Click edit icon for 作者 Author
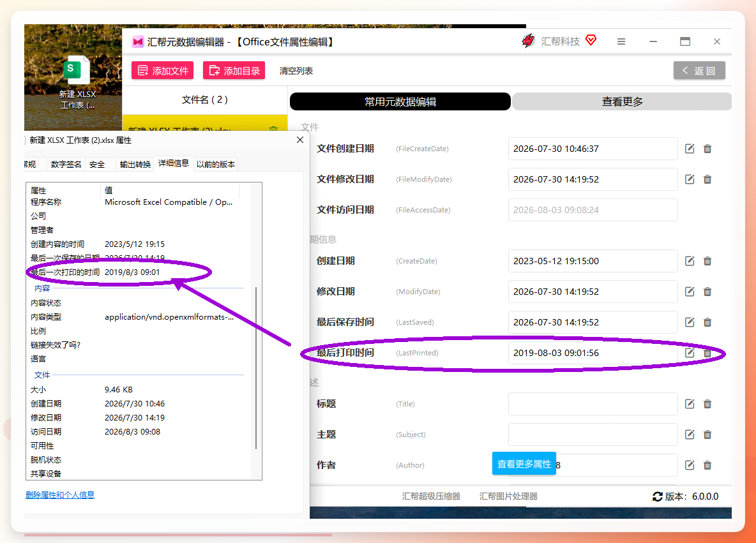The image size is (756, 543). pos(690,465)
